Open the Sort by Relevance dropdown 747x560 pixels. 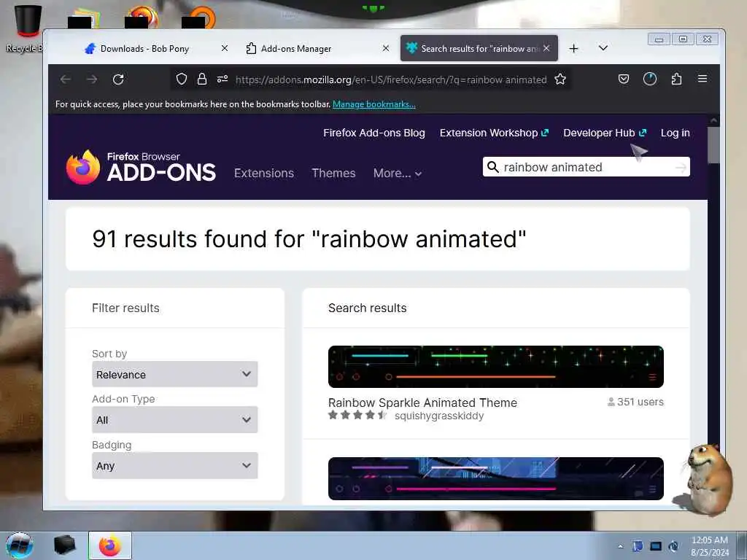tap(175, 374)
